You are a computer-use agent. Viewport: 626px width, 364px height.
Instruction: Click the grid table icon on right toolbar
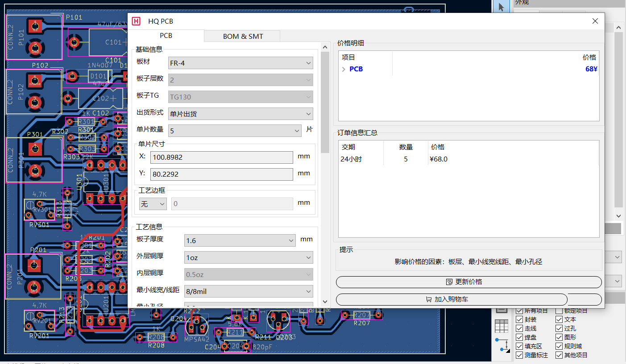[x=502, y=326]
